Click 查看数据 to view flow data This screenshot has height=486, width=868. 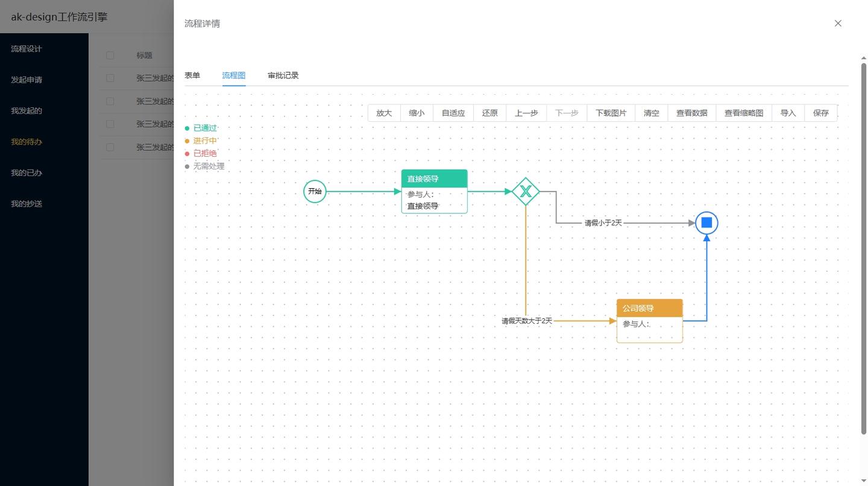pyautogui.click(x=691, y=113)
